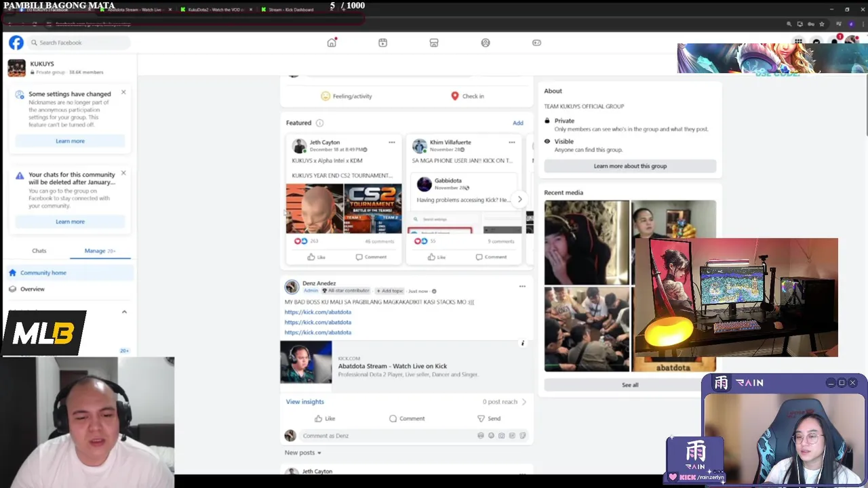Open the Groups icon in top navigation
868x488 pixels.
[x=486, y=43]
